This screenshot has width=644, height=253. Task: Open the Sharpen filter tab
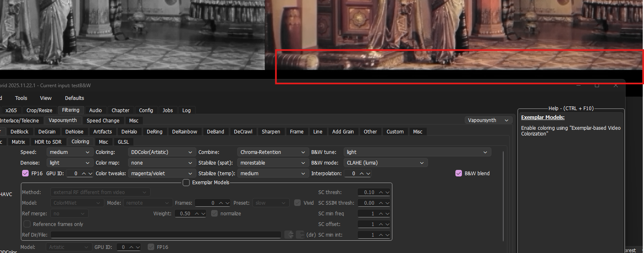(271, 132)
